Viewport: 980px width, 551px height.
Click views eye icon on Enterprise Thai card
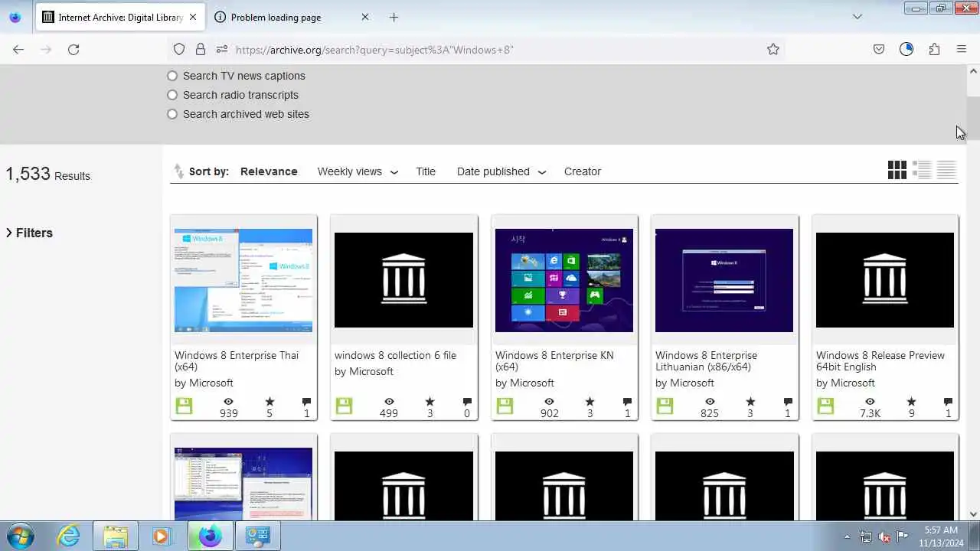coord(228,402)
